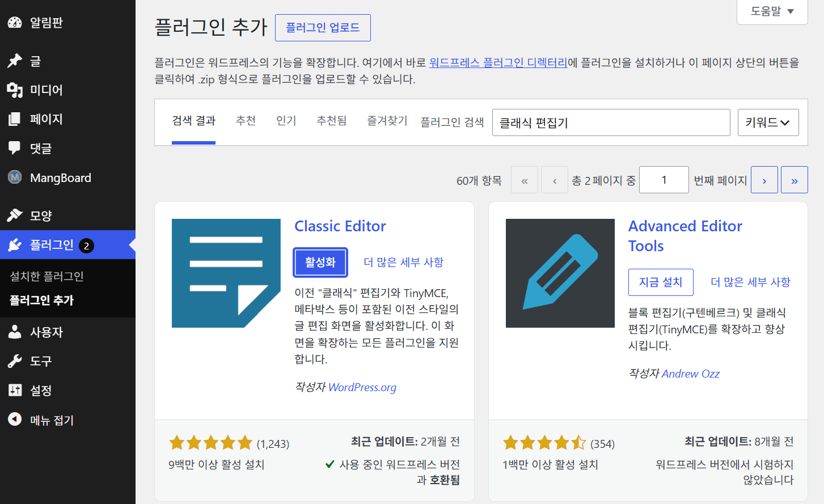Click '최근 업데이트: 8개월 전' text
The height and width of the screenshot is (504, 824).
coord(739,441)
